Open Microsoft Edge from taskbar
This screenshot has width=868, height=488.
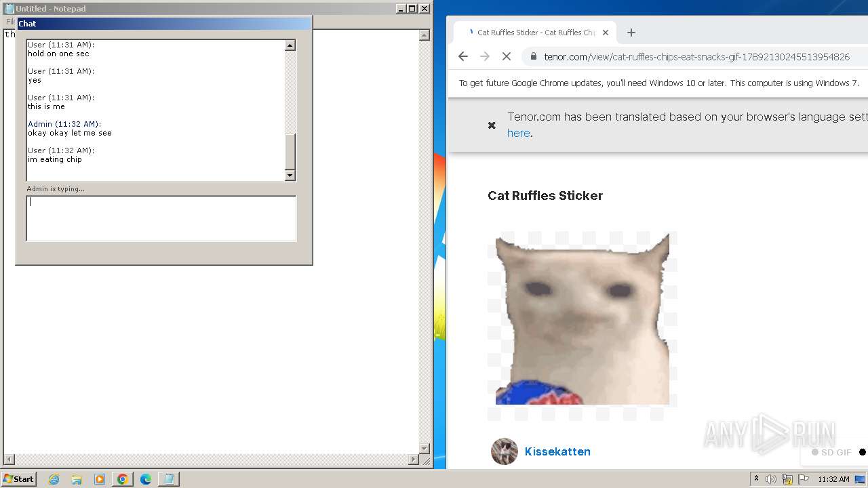pos(146,479)
